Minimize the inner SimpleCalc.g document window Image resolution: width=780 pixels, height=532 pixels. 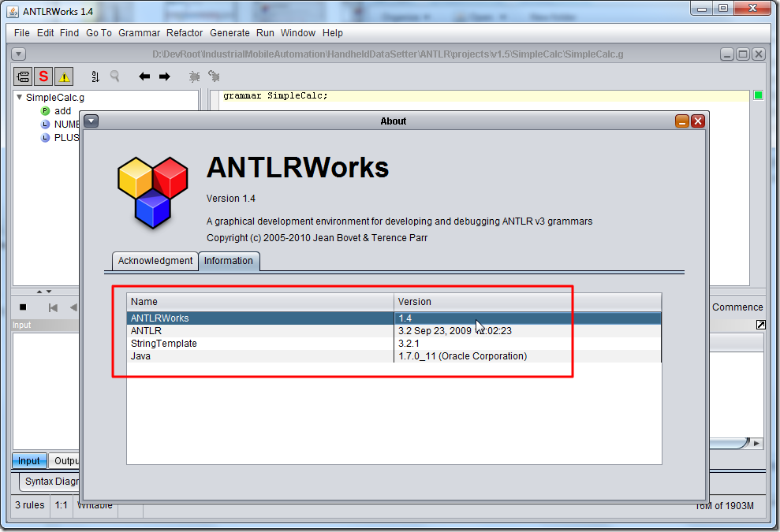[727, 54]
